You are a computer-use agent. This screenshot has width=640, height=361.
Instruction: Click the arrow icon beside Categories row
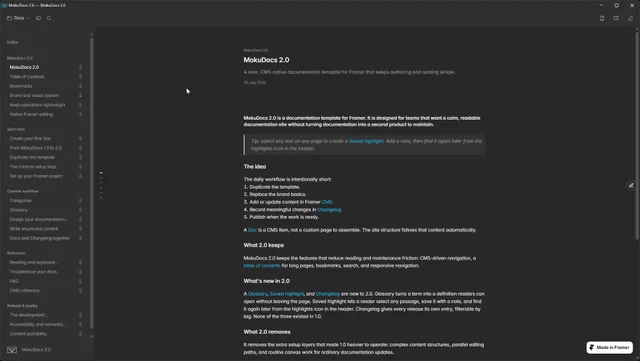pyautogui.click(x=80, y=201)
